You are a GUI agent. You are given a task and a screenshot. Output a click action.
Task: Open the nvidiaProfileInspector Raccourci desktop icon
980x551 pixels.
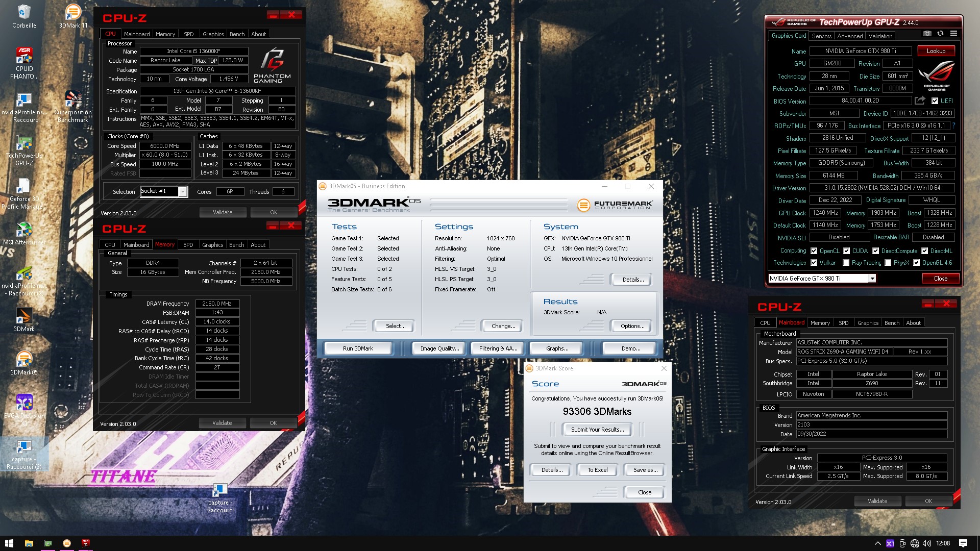[24, 107]
